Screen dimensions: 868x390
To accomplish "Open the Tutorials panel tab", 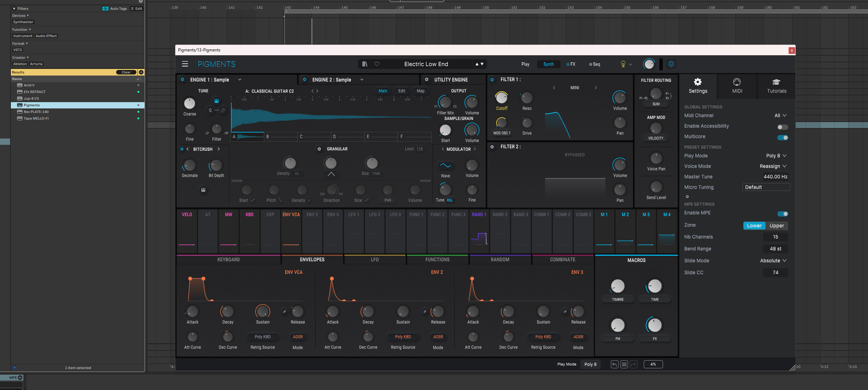I will [777, 86].
